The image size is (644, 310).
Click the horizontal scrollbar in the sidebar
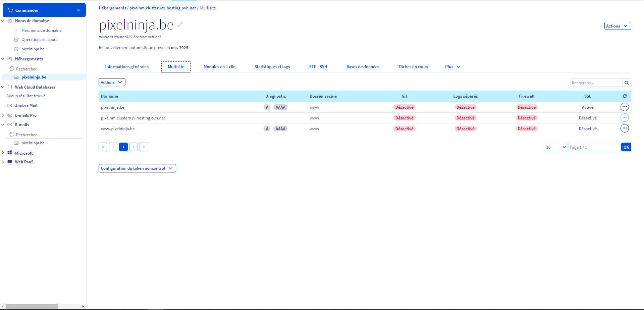point(32,306)
